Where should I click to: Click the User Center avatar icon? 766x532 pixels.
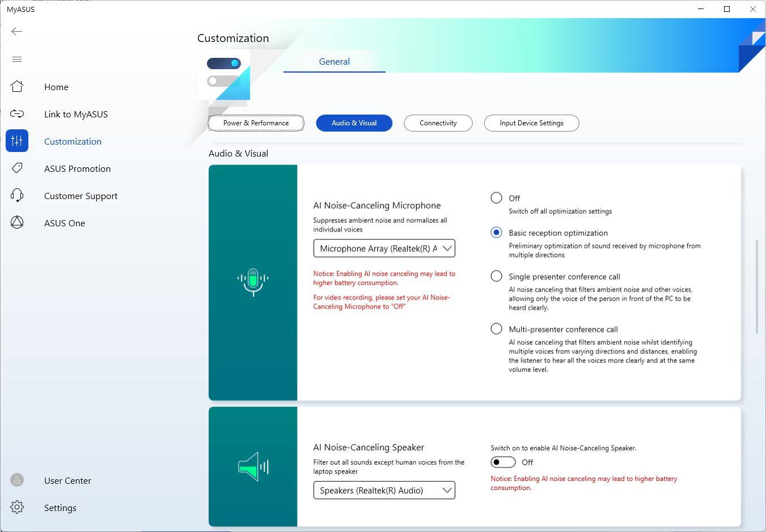[x=17, y=480]
